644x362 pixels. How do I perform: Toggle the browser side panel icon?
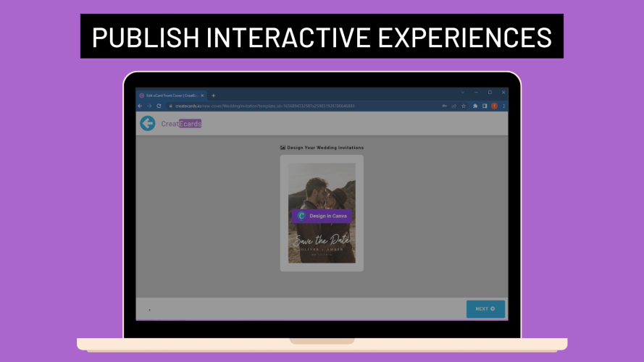[x=485, y=106]
